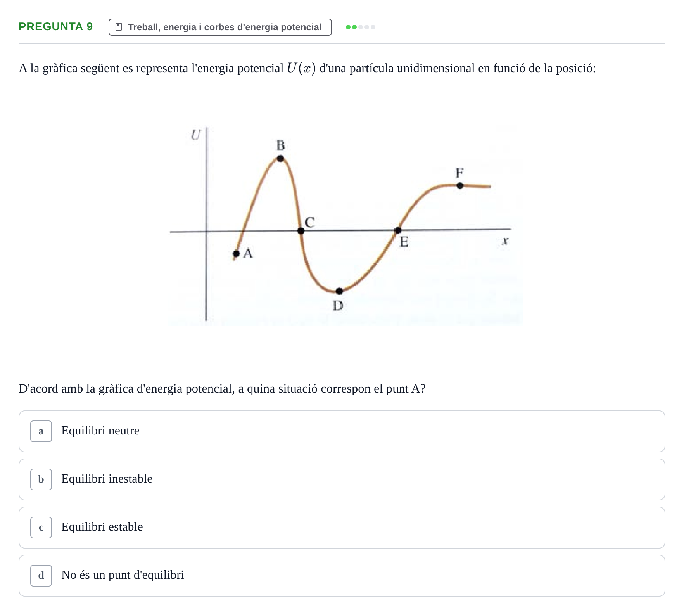Choose No és un punt d'equilibri answer
Screen dimensions: 684x616
(342, 576)
